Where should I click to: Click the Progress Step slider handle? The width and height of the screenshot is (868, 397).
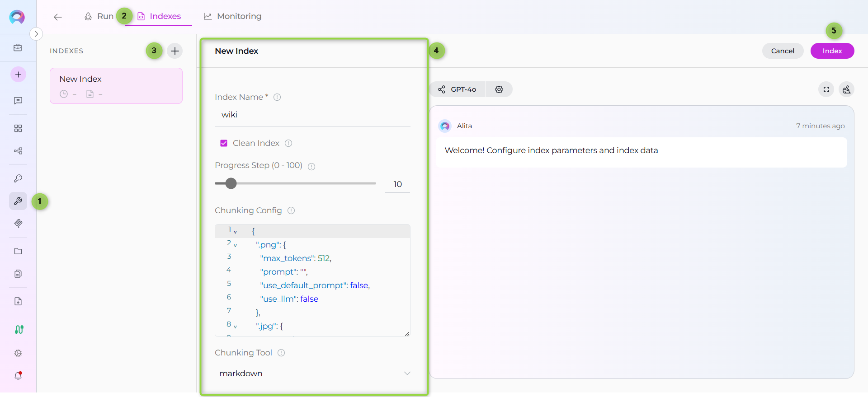coord(231,183)
